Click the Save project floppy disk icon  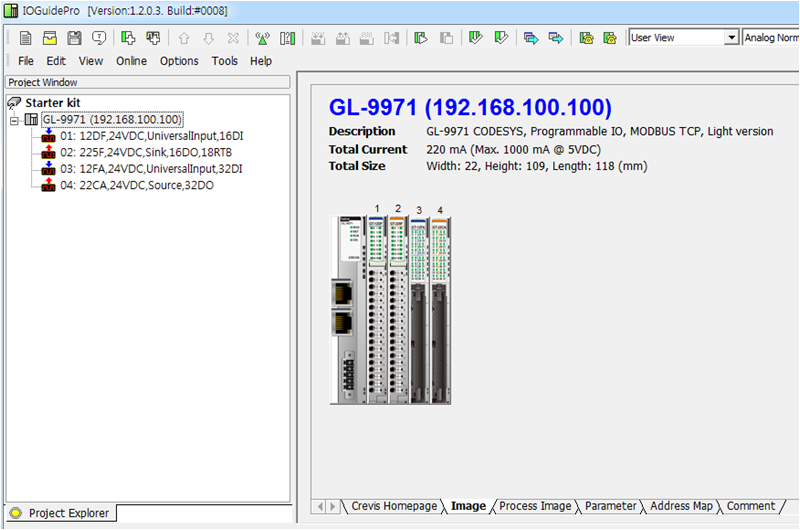click(74, 38)
